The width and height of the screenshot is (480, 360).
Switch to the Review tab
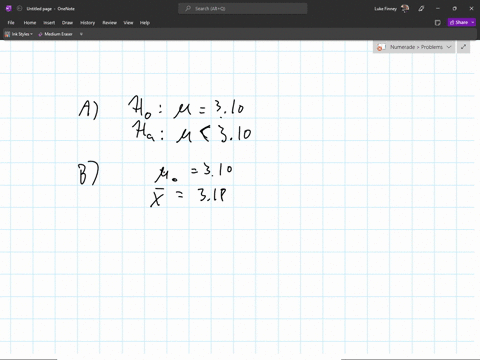tap(110, 23)
